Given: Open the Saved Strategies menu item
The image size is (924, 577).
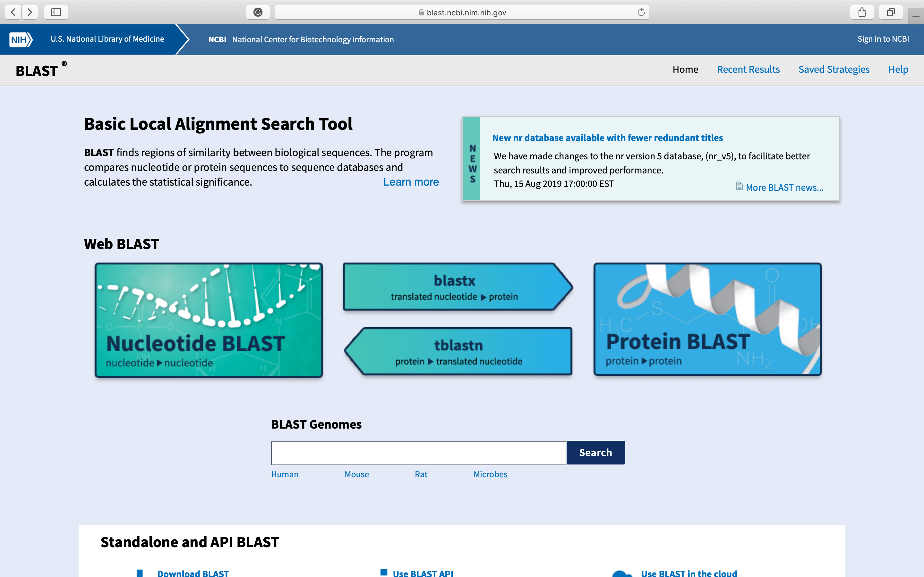Looking at the screenshot, I should (834, 70).
